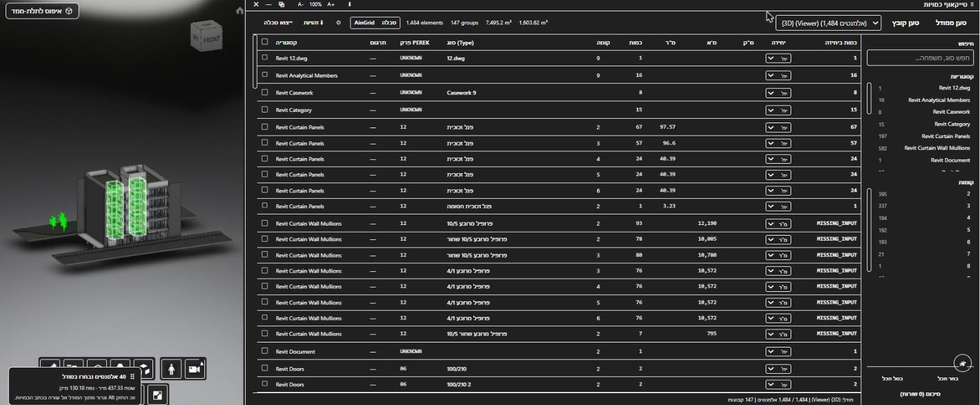Click the טען ממודל load-from-model button
The image size is (980, 405).
pos(951,23)
